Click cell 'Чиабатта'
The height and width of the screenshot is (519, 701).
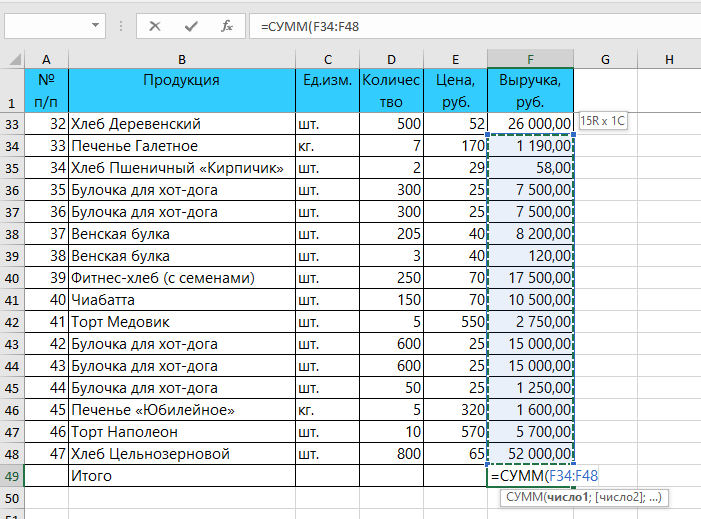[182, 300]
